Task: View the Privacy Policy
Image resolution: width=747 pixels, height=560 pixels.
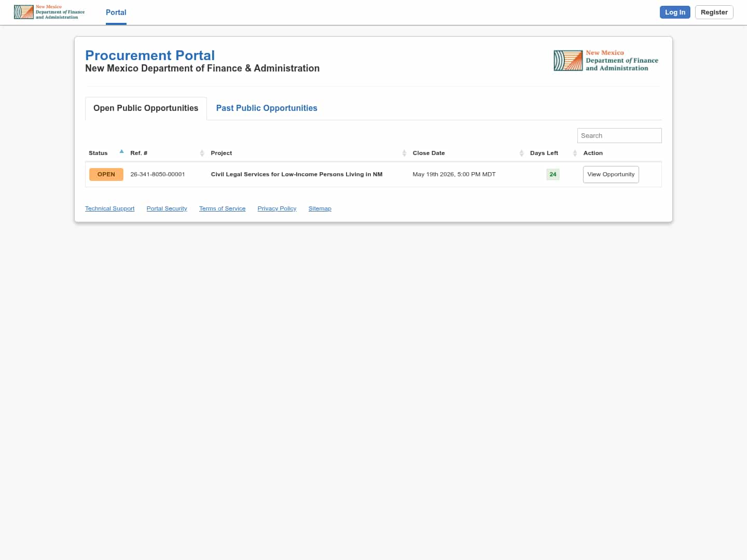Action: (x=276, y=208)
